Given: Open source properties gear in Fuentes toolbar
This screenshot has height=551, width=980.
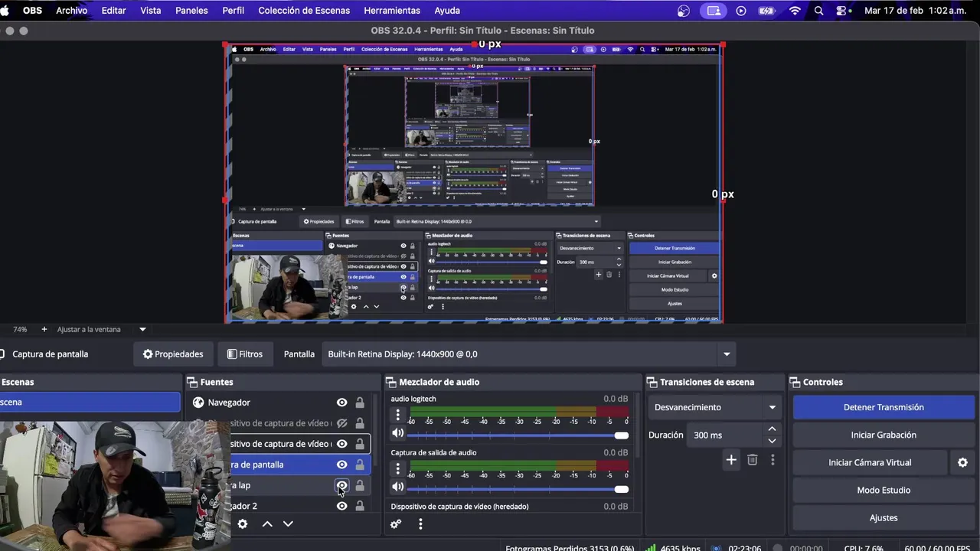Looking at the screenshot, I should pos(243,524).
